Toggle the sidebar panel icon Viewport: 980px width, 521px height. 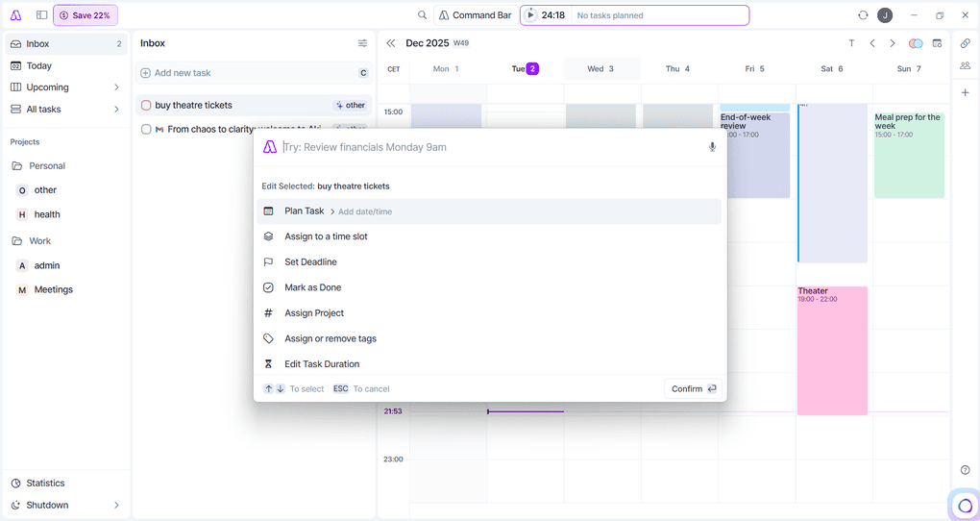41,15
